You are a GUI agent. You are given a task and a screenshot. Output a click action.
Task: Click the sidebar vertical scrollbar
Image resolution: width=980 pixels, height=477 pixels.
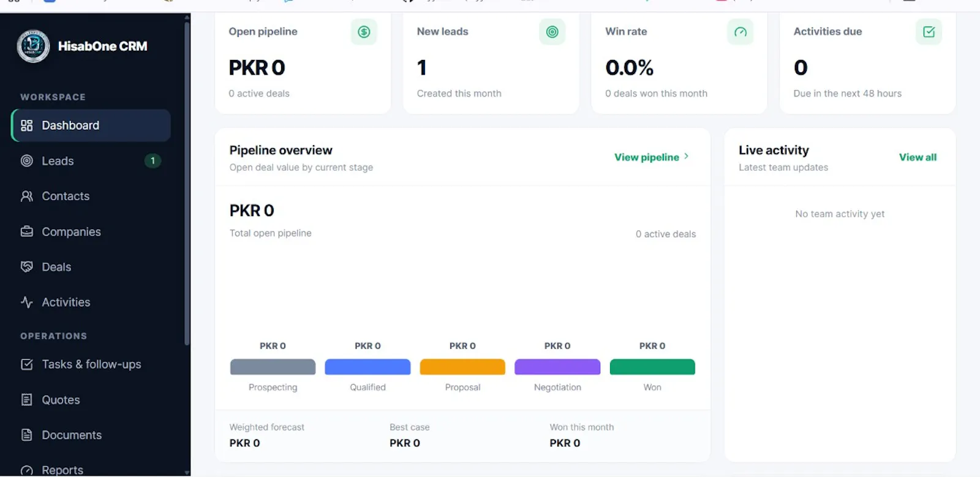[x=187, y=184]
